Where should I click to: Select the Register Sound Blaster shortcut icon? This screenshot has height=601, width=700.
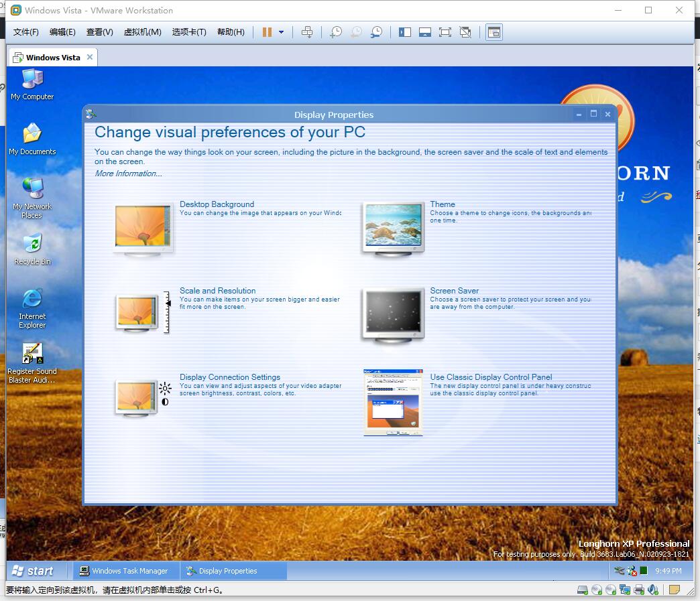(x=32, y=364)
